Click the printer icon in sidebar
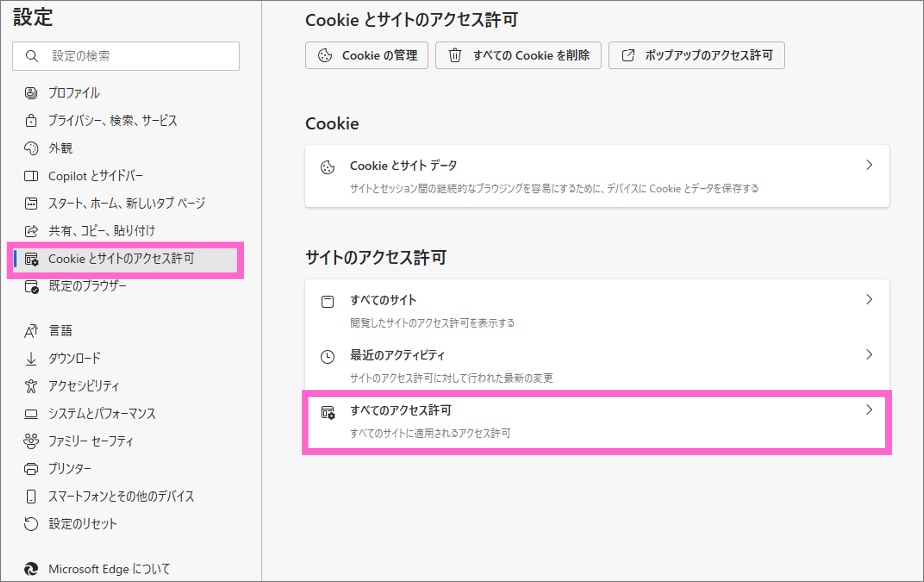Screen dimensions: 924x582 click(x=31, y=469)
